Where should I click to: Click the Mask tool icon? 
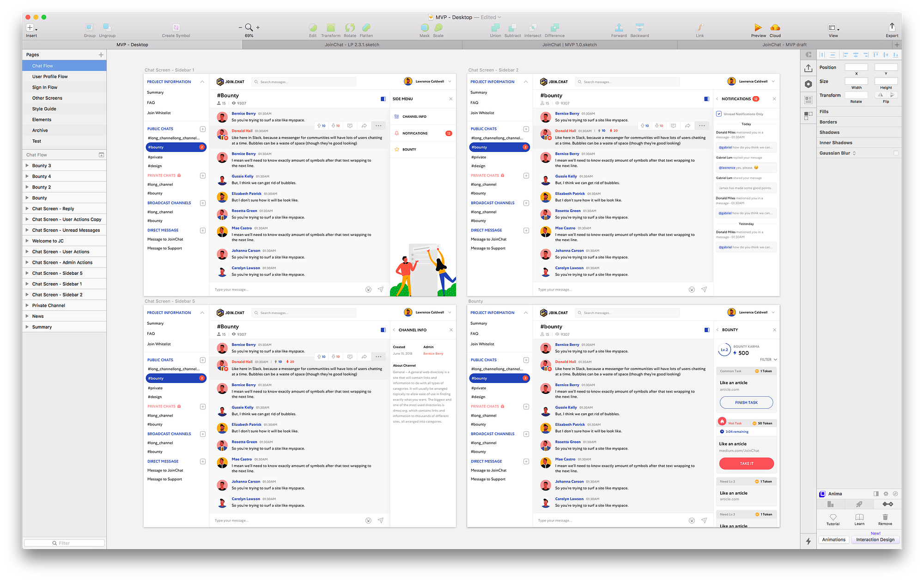pyautogui.click(x=425, y=28)
